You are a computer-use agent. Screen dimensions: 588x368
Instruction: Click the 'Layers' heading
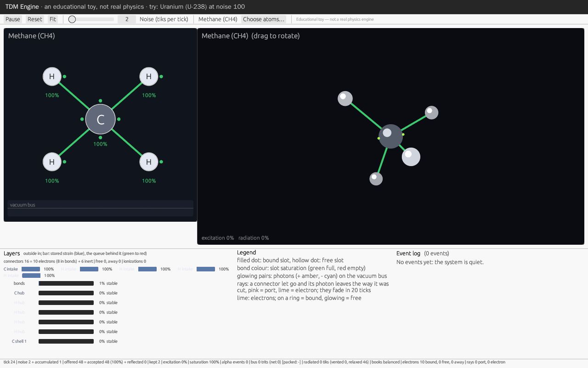pyautogui.click(x=12, y=253)
